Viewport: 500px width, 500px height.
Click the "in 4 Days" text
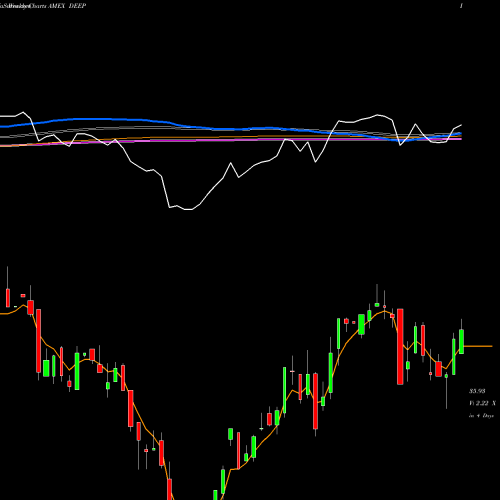(x=481, y=416)
